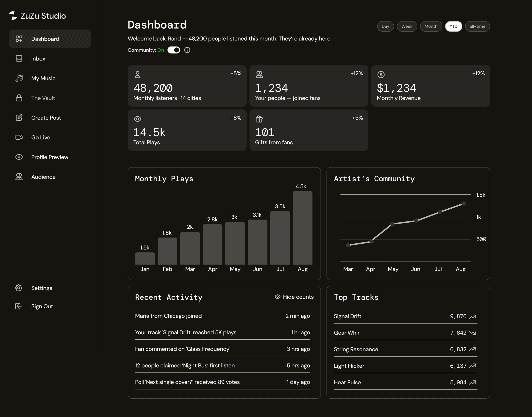Click the last Aug point on Community chart
This screenshot has height=417, width=532.
pos(464,204)
